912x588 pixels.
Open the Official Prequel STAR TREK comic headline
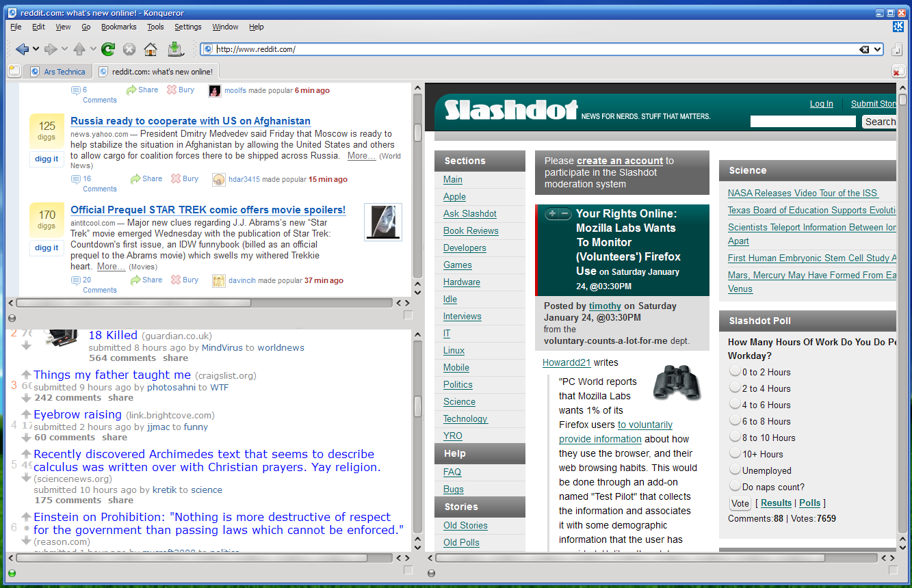click(x=208, y=210)
